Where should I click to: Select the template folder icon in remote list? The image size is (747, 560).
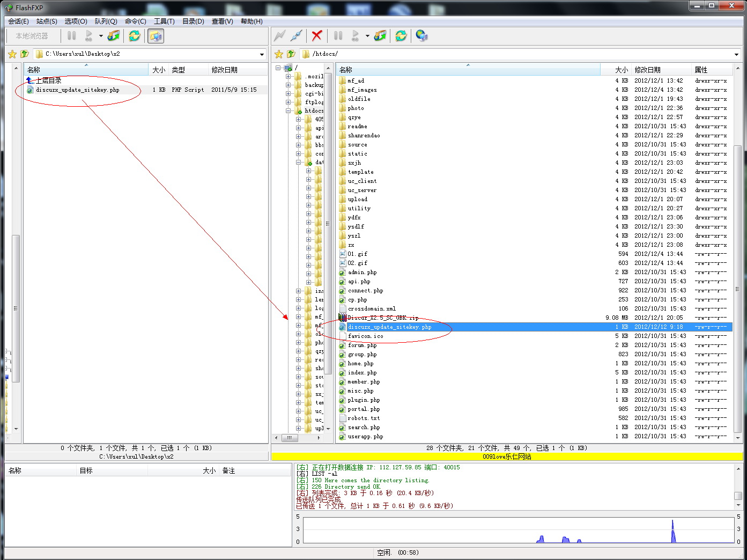(x=343, y=172)
